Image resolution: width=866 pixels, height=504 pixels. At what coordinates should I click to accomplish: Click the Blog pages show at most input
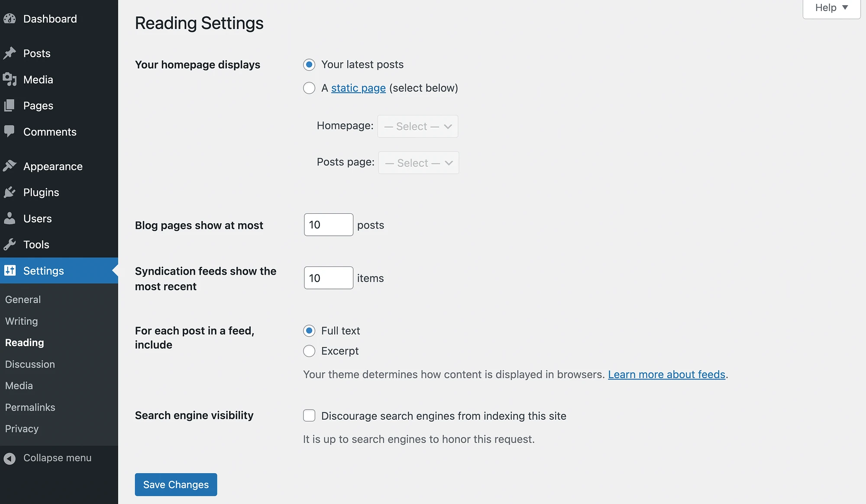coord(329,225)
